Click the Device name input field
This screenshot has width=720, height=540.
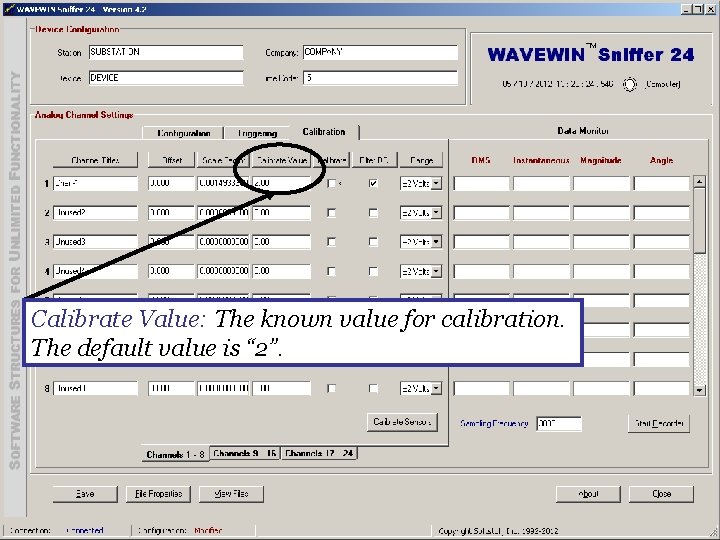pyautogui.click(x=166, y=78)
